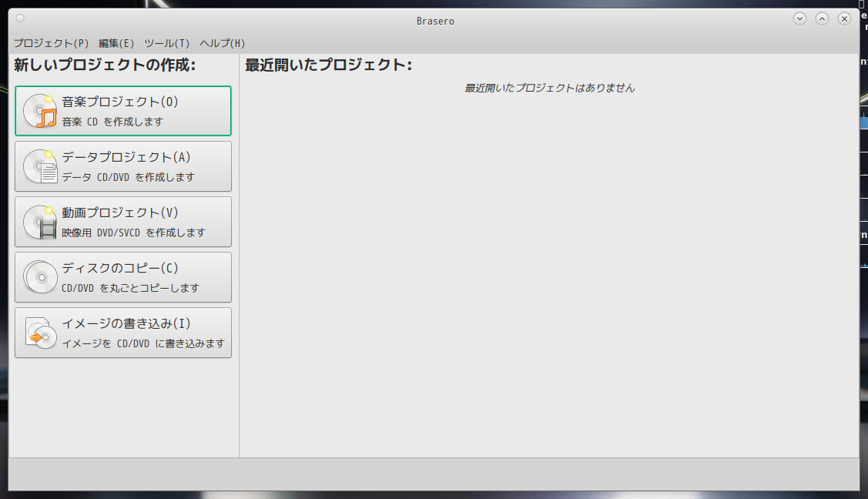Open the プロジェクト menu
Viewport: 868px width, 499px height.
pyautogui.click(x=51, y=43)
